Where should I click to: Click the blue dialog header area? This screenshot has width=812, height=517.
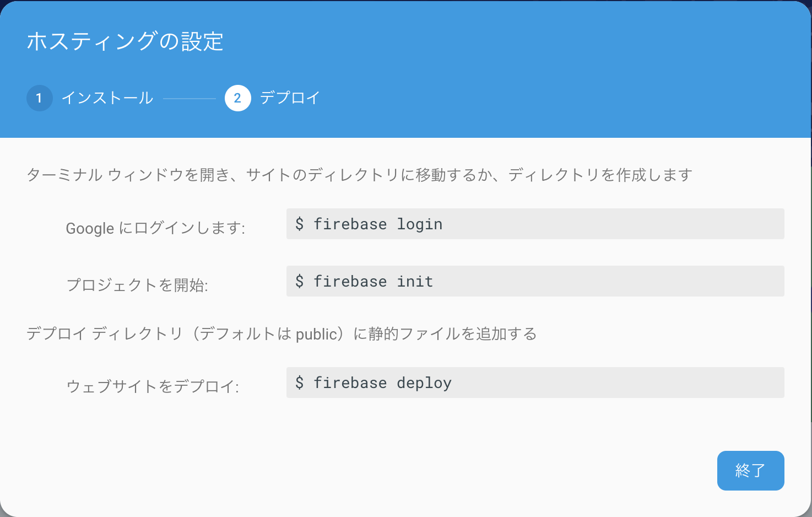coord(406,69)
